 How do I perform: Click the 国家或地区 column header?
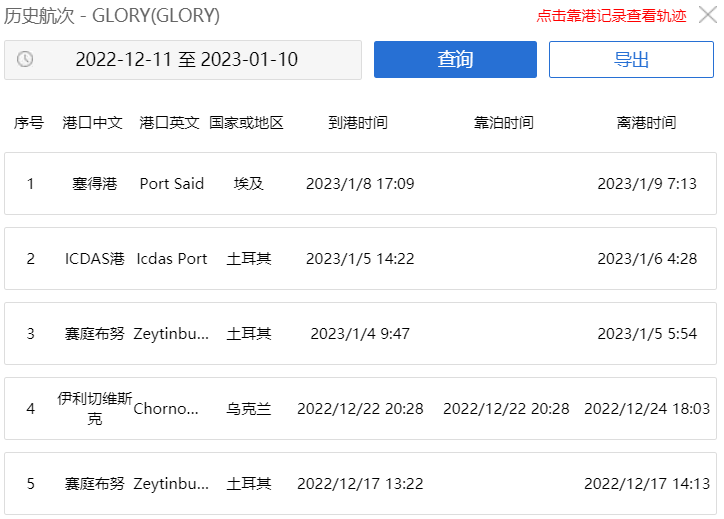click(x=246, y=123)
